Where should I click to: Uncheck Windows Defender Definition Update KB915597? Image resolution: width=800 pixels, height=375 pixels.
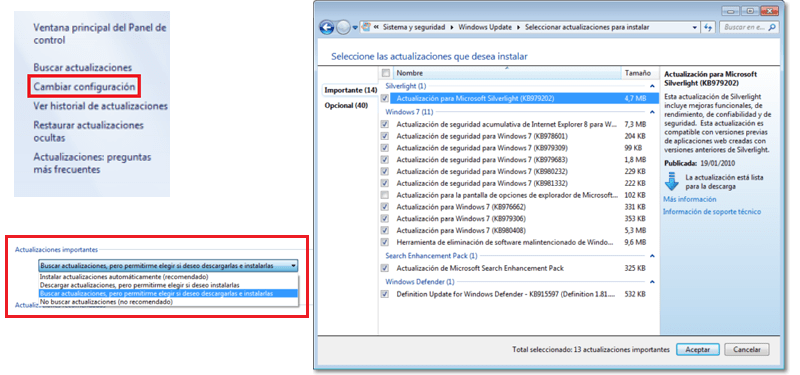[x=385, y=294]
